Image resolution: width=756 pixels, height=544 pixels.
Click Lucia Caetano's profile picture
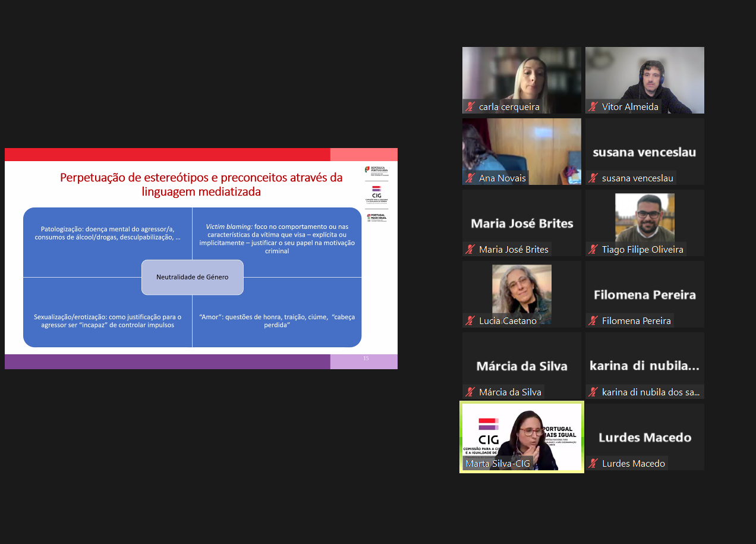[521, 291]
